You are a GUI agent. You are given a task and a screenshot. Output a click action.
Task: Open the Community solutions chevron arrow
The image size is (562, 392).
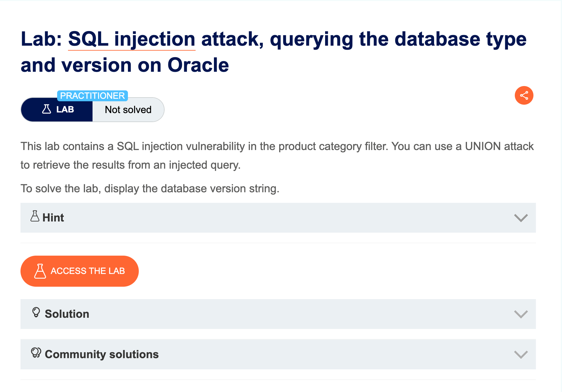521,354
